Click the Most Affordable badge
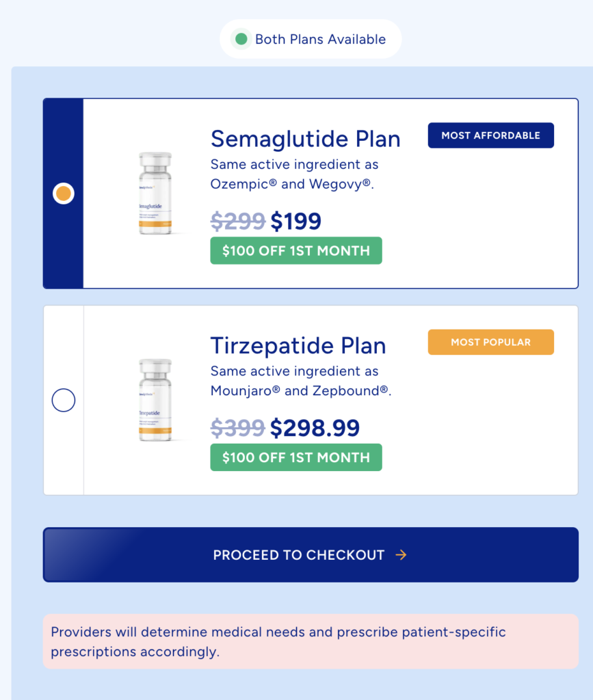Image resolution: width=593 pixels, height=700 pixels. point(490,135)
